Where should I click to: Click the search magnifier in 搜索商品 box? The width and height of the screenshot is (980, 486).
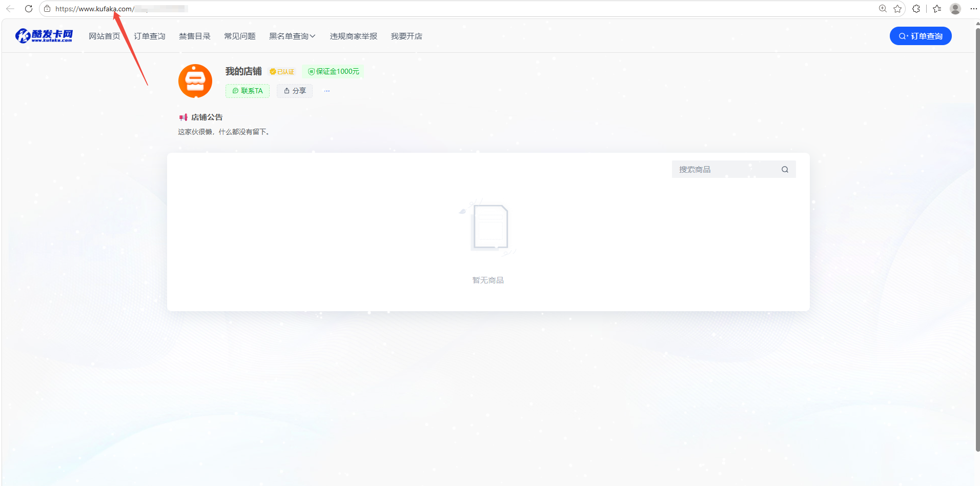pos(785,170)
